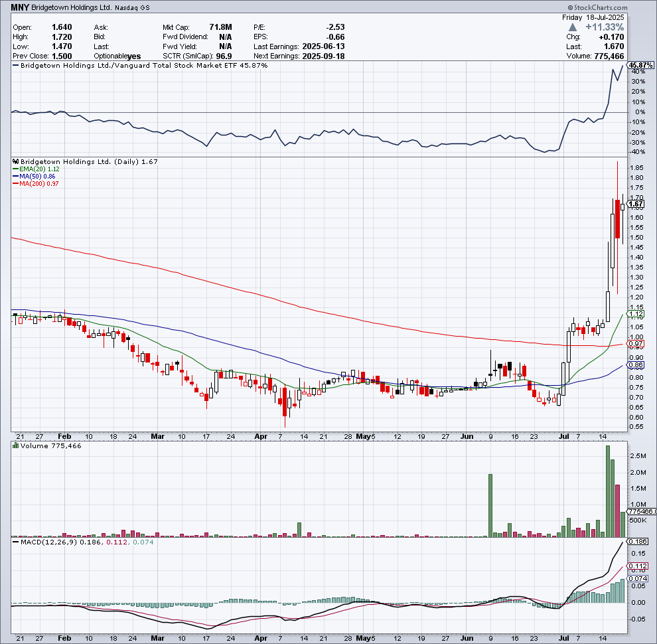Screen dimensions: 657x644
Task: Click the 0.112 MACD signal axis tag
Action: click(638, 566)
